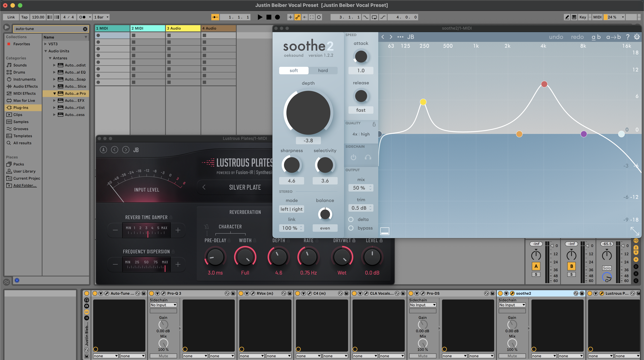Screen dimensions: 644x360
Task: Open the 1 Bar quantization menu
Action: coord(101,17)
